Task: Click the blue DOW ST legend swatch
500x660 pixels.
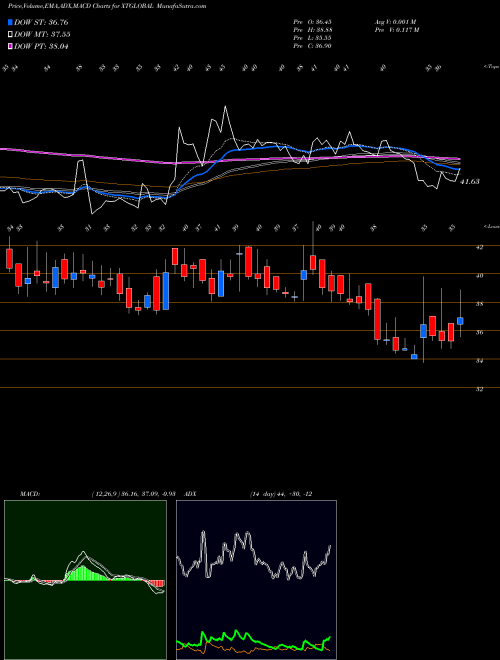Action: (11, 22)
